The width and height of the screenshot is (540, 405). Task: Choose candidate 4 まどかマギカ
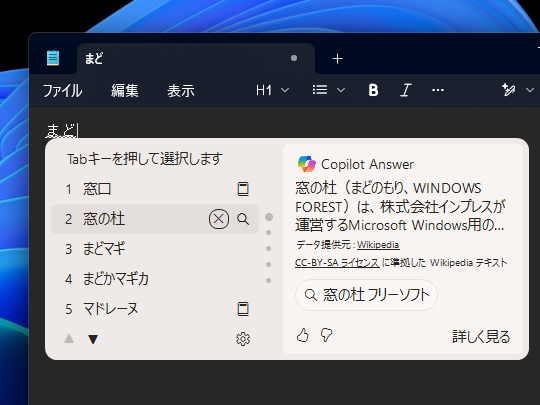click(x=155, y=279)
